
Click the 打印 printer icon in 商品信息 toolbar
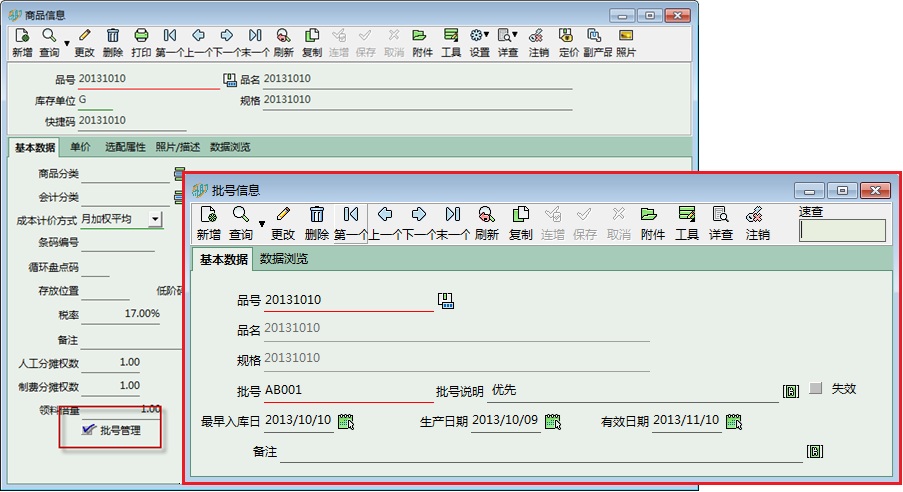(x=141, y=36)
